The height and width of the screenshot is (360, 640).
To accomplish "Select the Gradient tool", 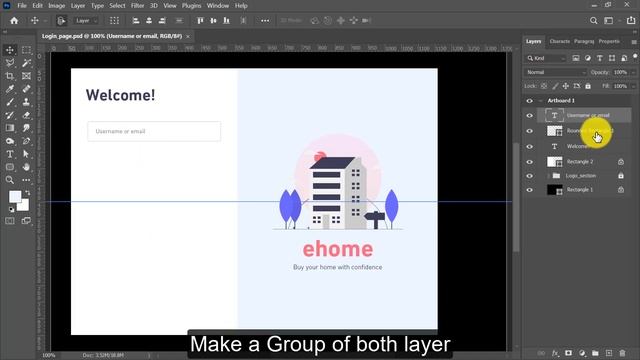I will (x=10, y=128).
